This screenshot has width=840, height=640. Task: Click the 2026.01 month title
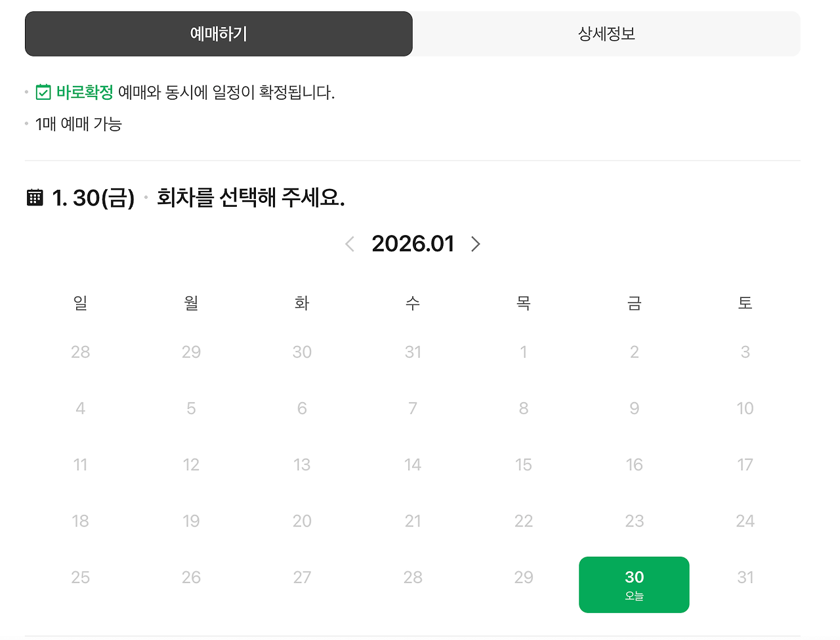tap(413, 244)
